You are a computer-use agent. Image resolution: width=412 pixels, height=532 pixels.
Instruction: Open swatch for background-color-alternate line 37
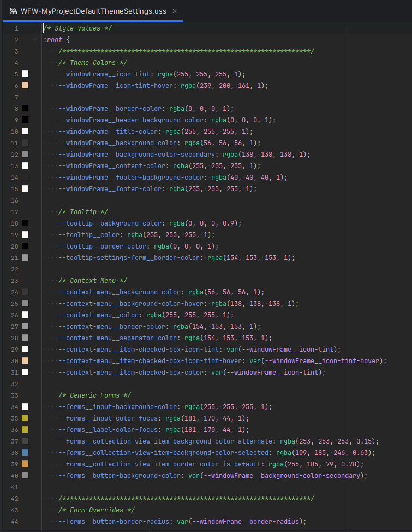pos(25,441)
